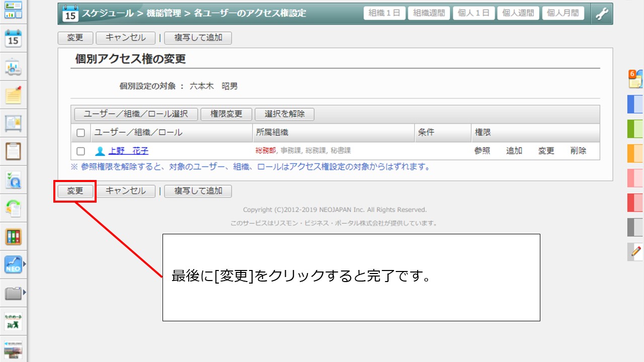Screen dimensions: 644x362
Task: Switch to 個人１日 view
Action: click(474, 13)
